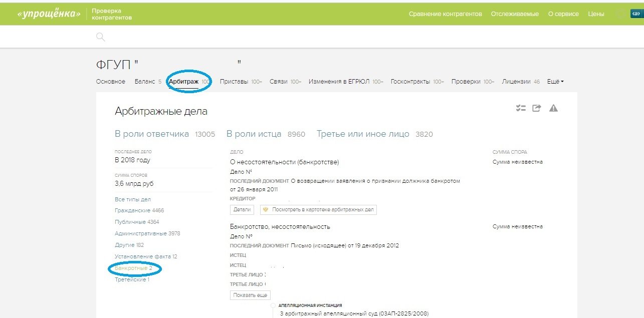Screen dimensions: 644x318
Task: Expand the Ещё dropdown menu
Action: pyautogui.click(x=555, y=82)
